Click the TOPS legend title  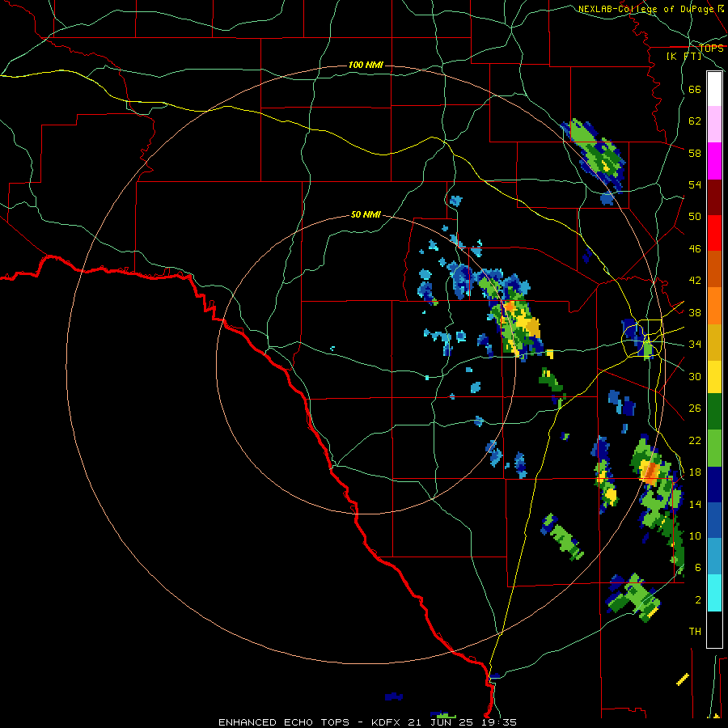(x=712, y=48)
